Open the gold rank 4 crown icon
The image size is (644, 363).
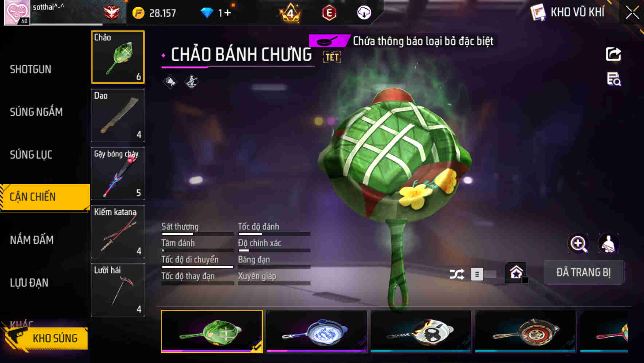(290, 13)
